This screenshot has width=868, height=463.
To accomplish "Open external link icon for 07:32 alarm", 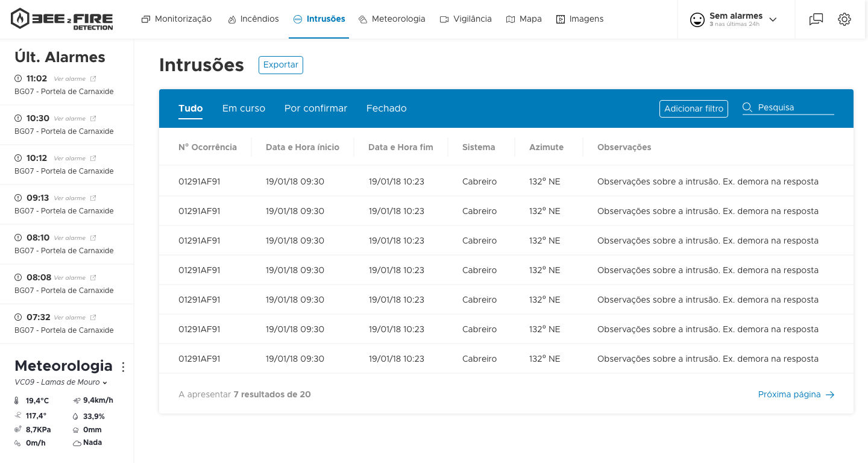I will pyautogui.click(x=93, y=318).
